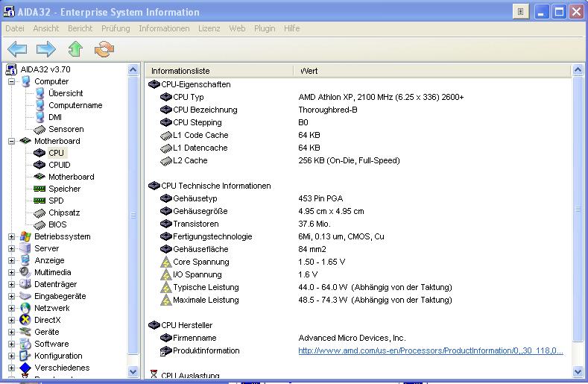Click the L2 Cache chip icon
The image size is (588, 384).
pos(166,161)
